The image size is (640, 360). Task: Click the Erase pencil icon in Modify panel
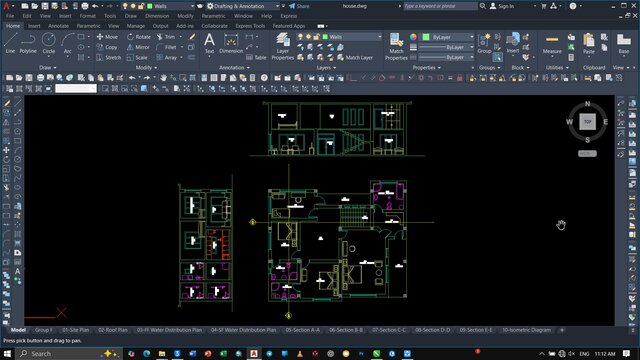click(x=192, y=37)
